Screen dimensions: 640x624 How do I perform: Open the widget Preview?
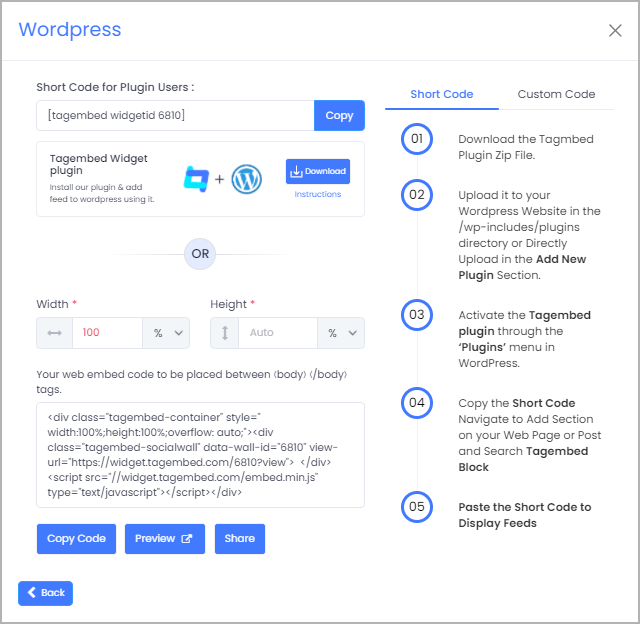165,539
